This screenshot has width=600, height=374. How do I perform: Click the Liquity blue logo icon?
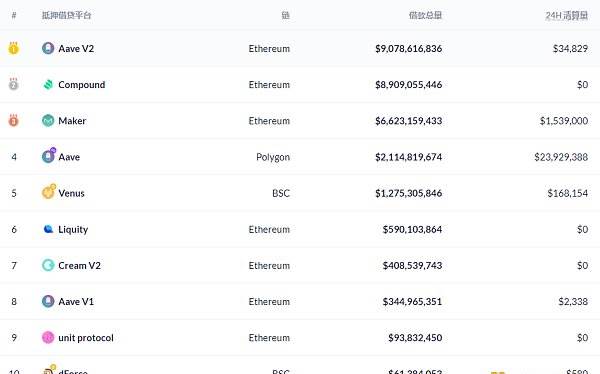(48, 229)
